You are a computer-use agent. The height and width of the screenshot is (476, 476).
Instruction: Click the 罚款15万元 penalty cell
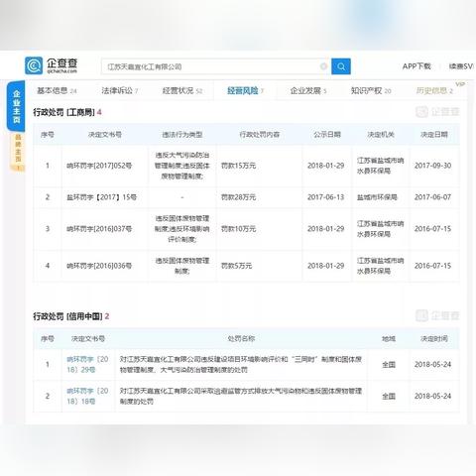(x=238, y=166)
